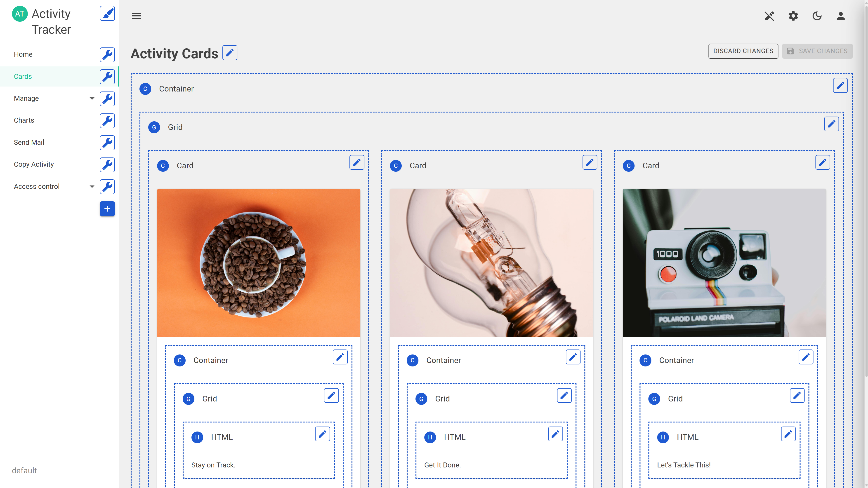
Task: Click wrench icon beside Send Mail
Action: [x=107, y=143]
